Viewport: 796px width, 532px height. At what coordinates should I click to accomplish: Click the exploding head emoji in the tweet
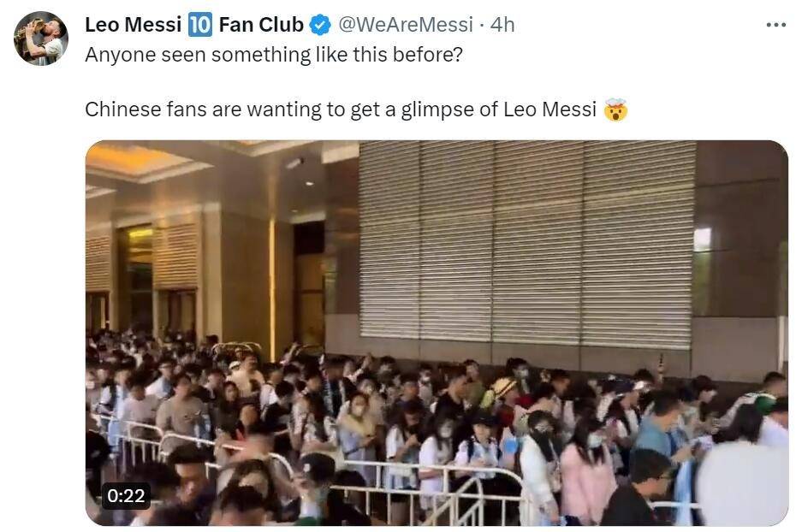click(615, 109)
